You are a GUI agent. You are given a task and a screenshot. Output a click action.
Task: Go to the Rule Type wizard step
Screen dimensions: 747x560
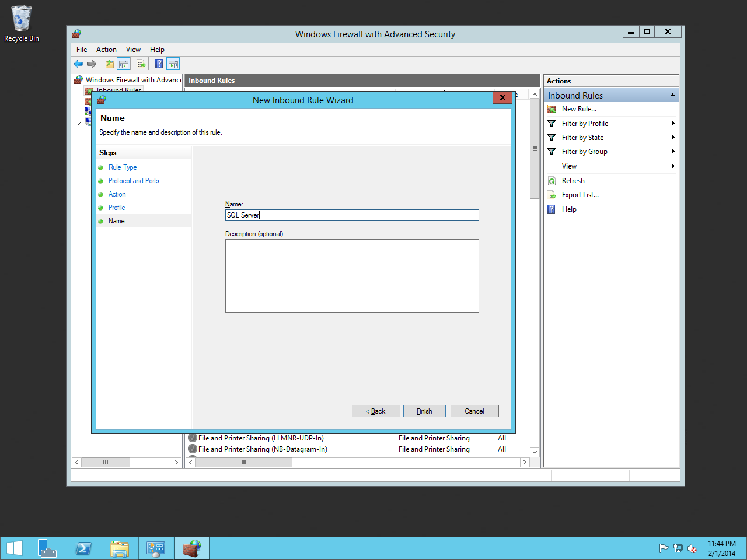click(x=123, y=167)
